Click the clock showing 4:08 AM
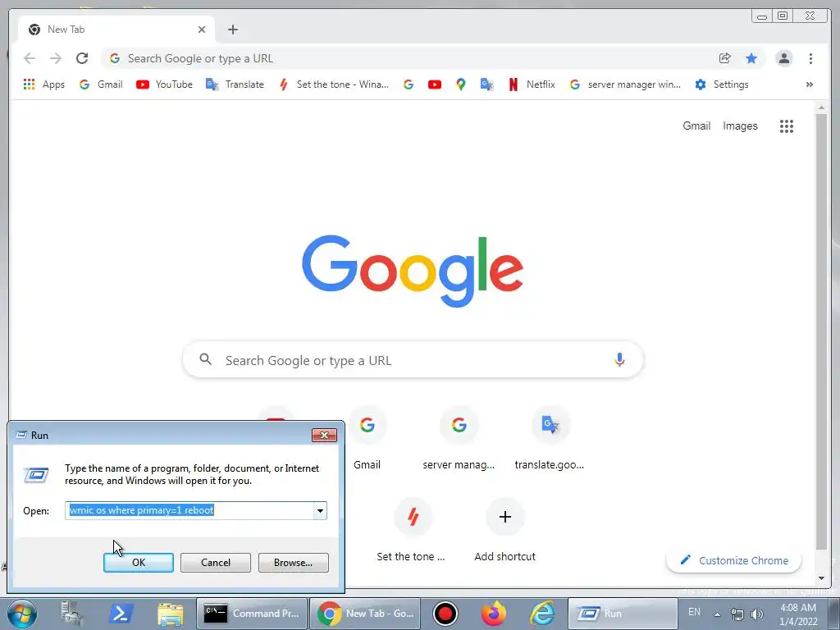This screenshot has width=840, height=630. pyautogui.click(x=798, y=614)
